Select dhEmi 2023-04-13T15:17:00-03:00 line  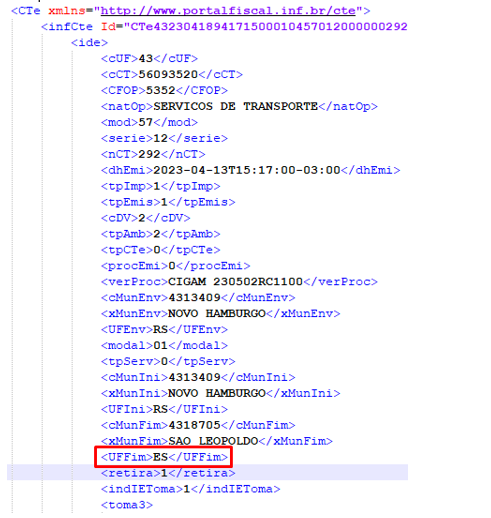point(250,170)
